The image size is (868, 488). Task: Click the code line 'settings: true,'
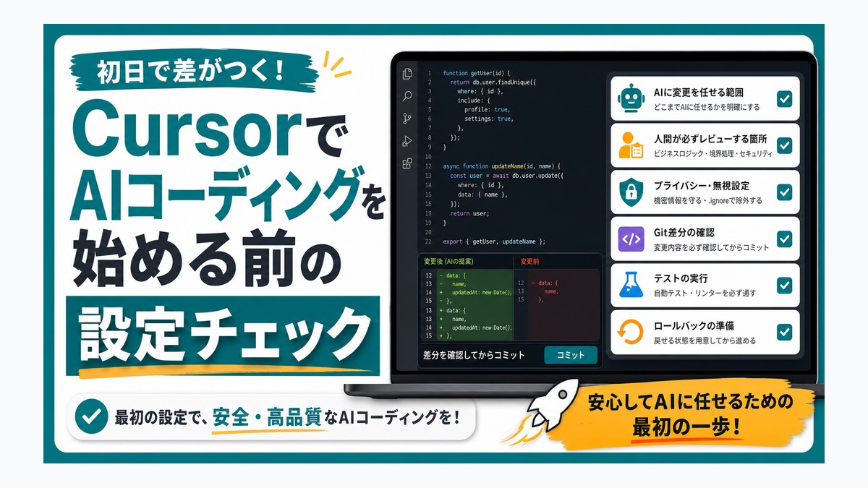[489, 119]
